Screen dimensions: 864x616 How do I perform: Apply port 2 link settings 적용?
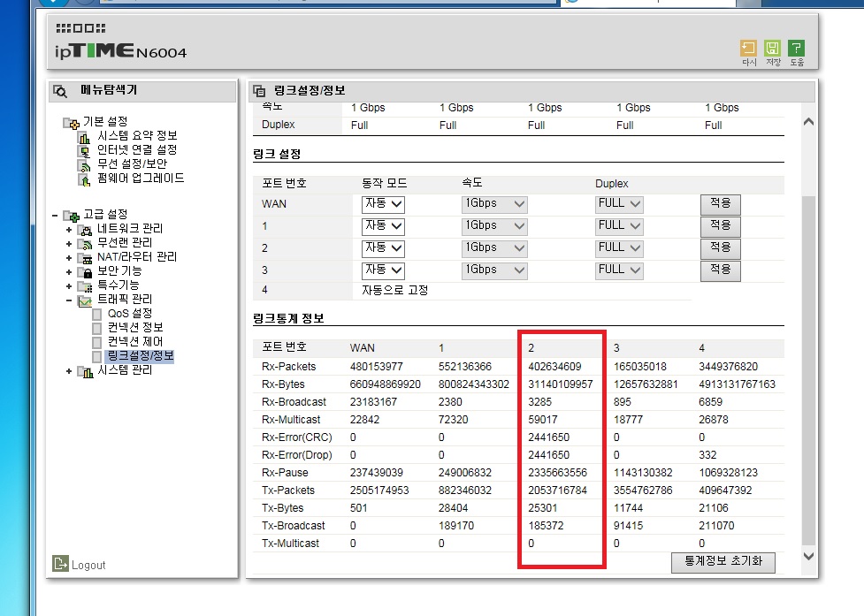point(720,248)
